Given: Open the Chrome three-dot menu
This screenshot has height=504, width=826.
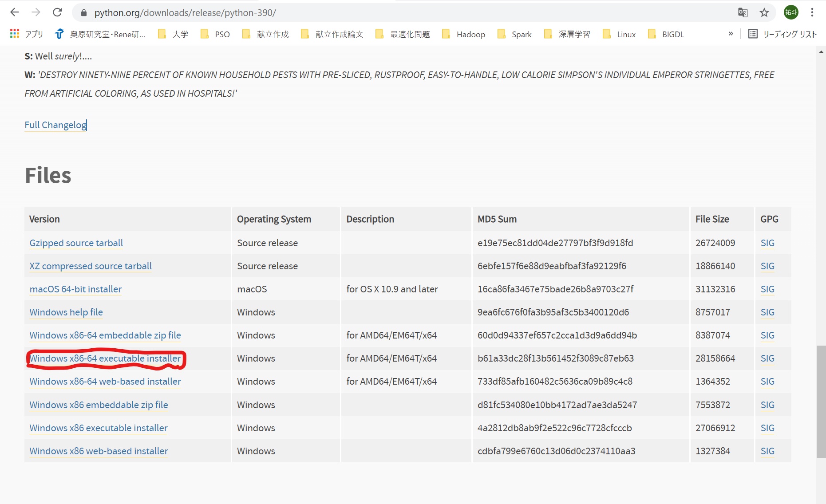Looking at the screenshot, I should pos(812,12).
